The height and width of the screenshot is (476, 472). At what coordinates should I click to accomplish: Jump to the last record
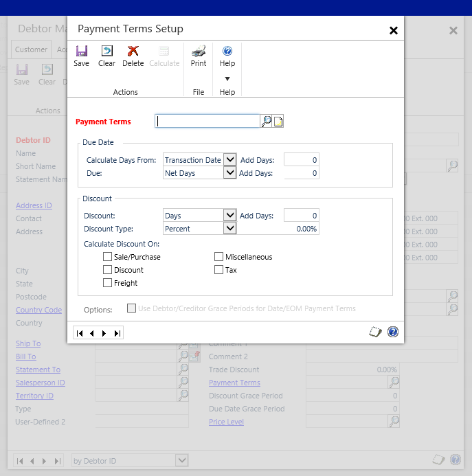(117, 333)
